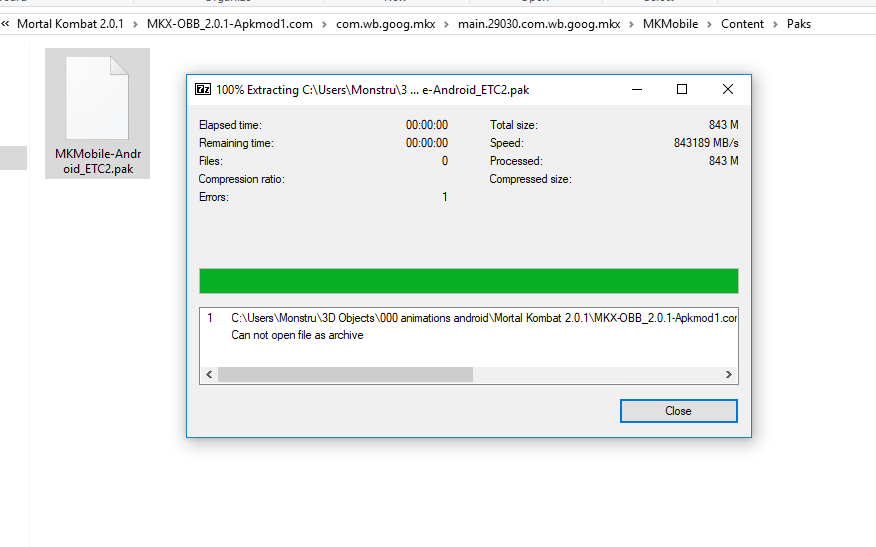Image resolution: width=876 pixels, height=547 pixels.
Task: Open Content folder in address bar
Action: click(x=742, y=24)
